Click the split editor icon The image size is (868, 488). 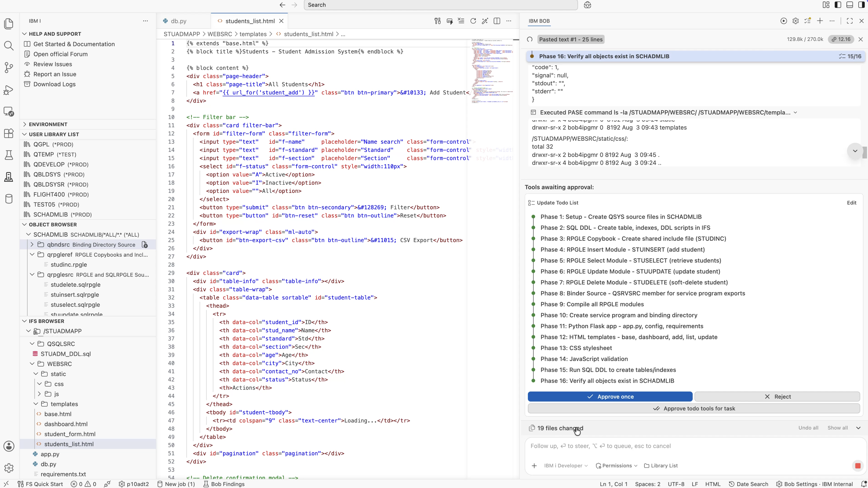pyautogui.click(x=497, y=21)
